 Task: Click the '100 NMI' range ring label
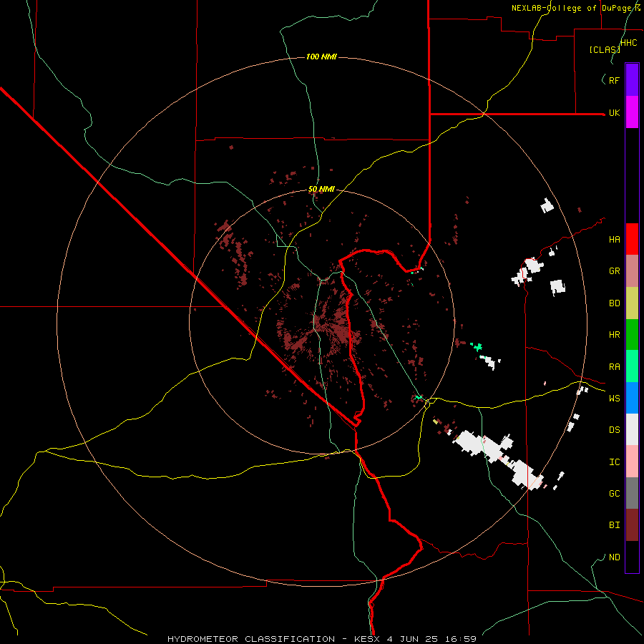click(321, 57)
